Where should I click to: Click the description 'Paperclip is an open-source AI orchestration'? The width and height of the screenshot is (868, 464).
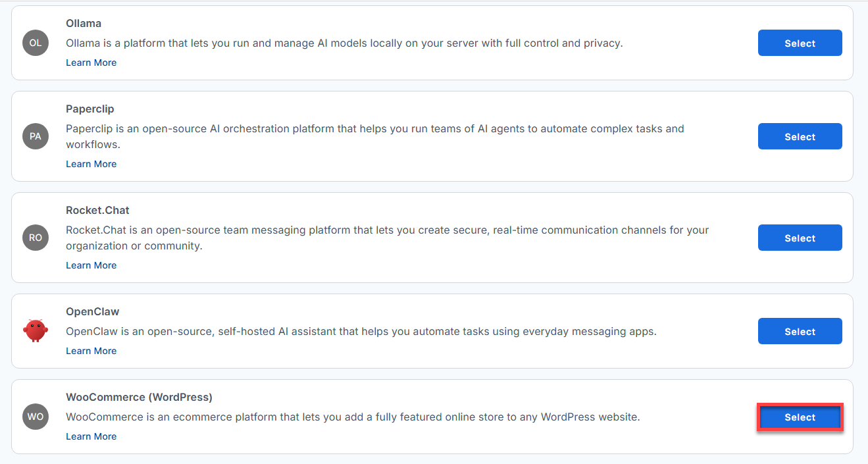375,136
